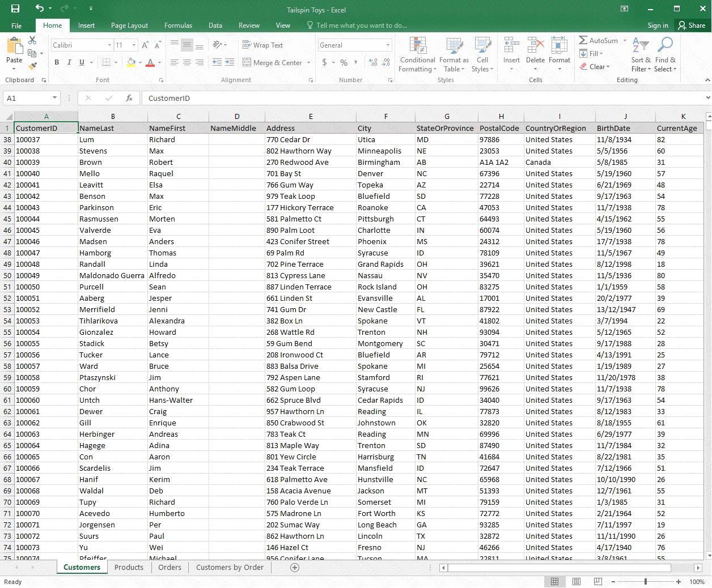The image size is (712, 588).
Task: Switch to the Insert ribbon tab
Action: click(x=86, y=25)
